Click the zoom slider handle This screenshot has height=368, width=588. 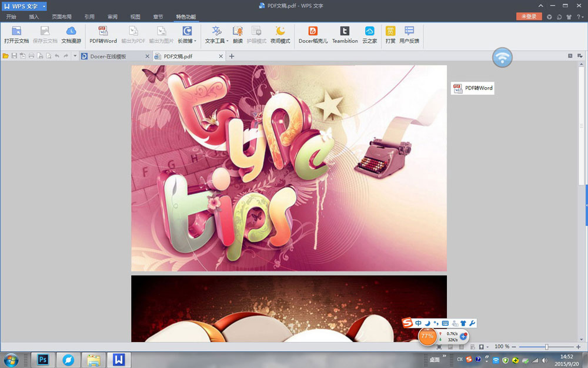pyautogui.click(x=547, y=347)
